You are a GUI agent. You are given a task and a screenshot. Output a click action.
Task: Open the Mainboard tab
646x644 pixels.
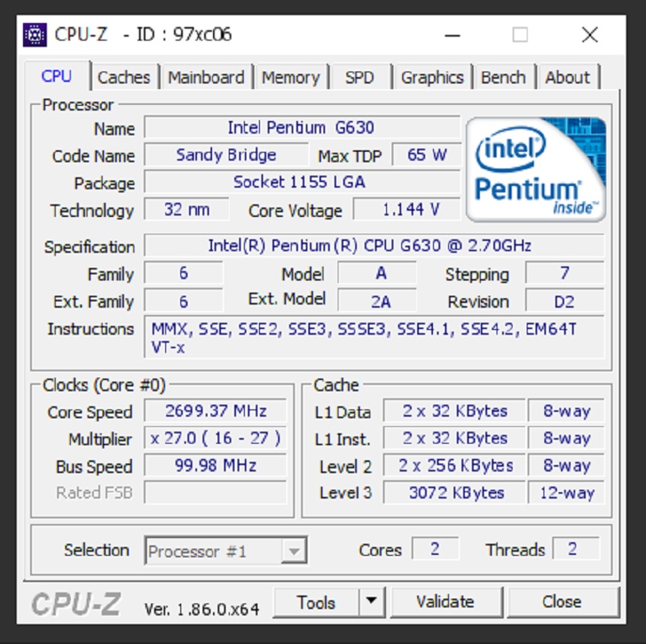(x=207, y=77)
